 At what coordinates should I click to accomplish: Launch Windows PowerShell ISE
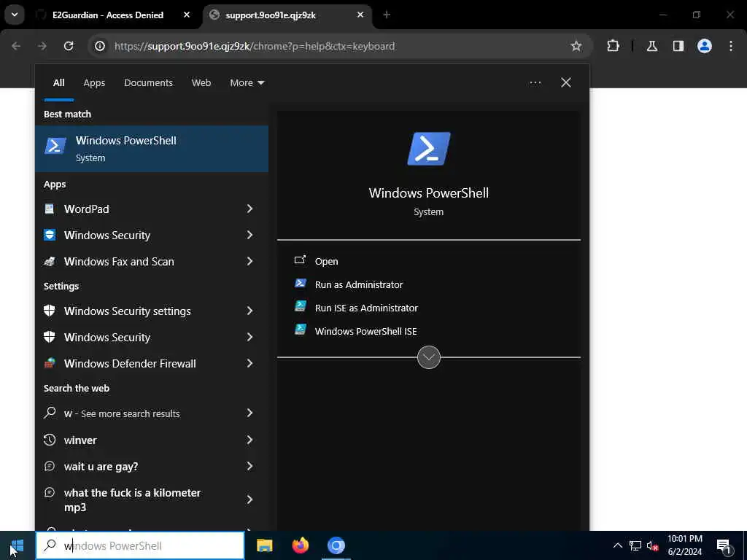[366, 332]
